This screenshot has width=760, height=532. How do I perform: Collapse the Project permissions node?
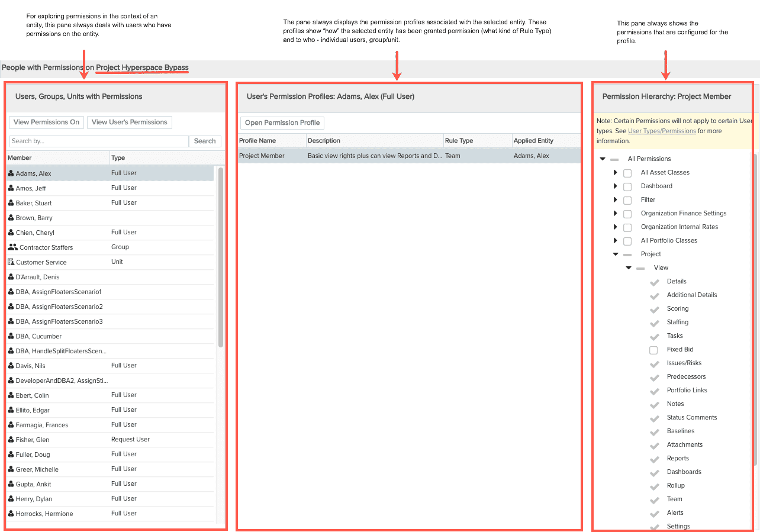coord(616,254)
